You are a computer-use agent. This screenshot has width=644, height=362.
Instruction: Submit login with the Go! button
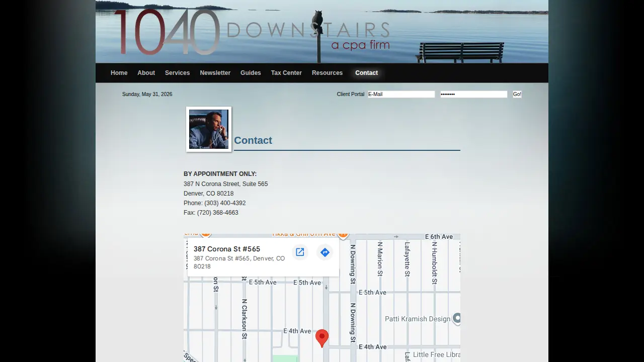point(517,94)
